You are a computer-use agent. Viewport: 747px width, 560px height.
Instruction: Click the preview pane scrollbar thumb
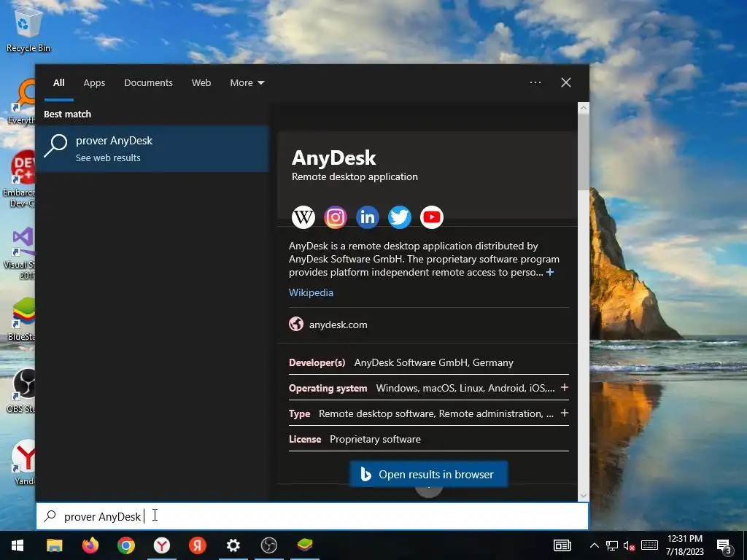click(x=584, y=152)
